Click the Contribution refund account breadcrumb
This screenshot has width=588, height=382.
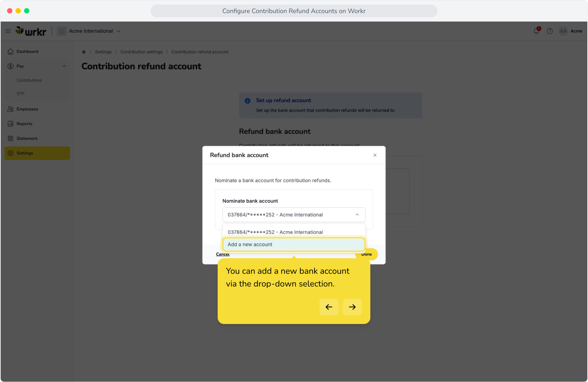pyautogui.click(x=200, y=52)
